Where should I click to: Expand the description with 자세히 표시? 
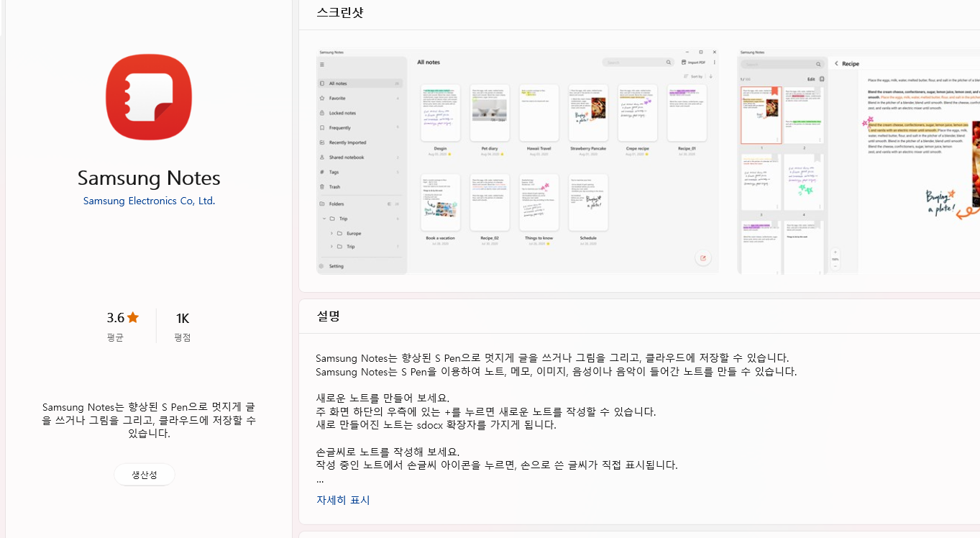343,500
